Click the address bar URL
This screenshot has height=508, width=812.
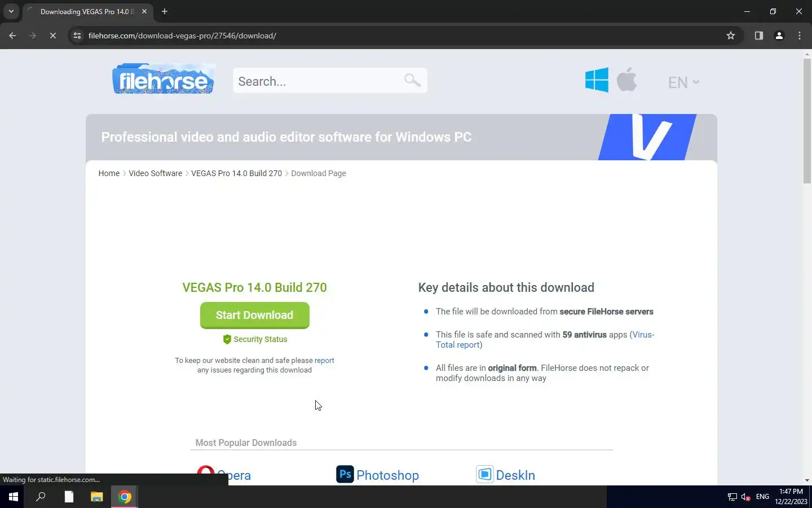(x=182, y=36)
